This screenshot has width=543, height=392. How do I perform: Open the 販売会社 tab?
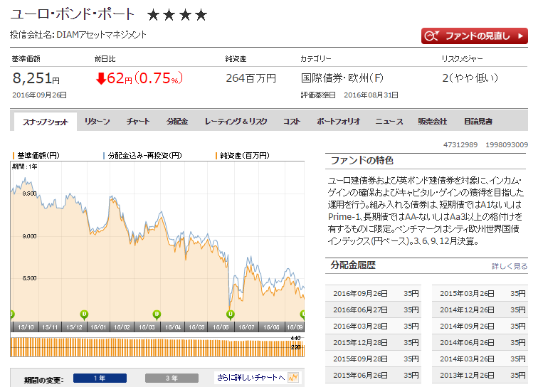pyautogui.click(x=432, y=121)
